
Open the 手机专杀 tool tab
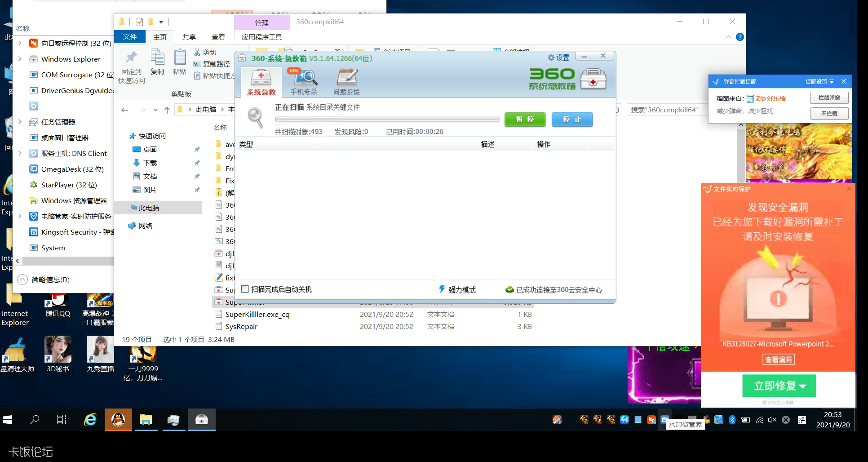pyautogui.click(x=304, y=82)
